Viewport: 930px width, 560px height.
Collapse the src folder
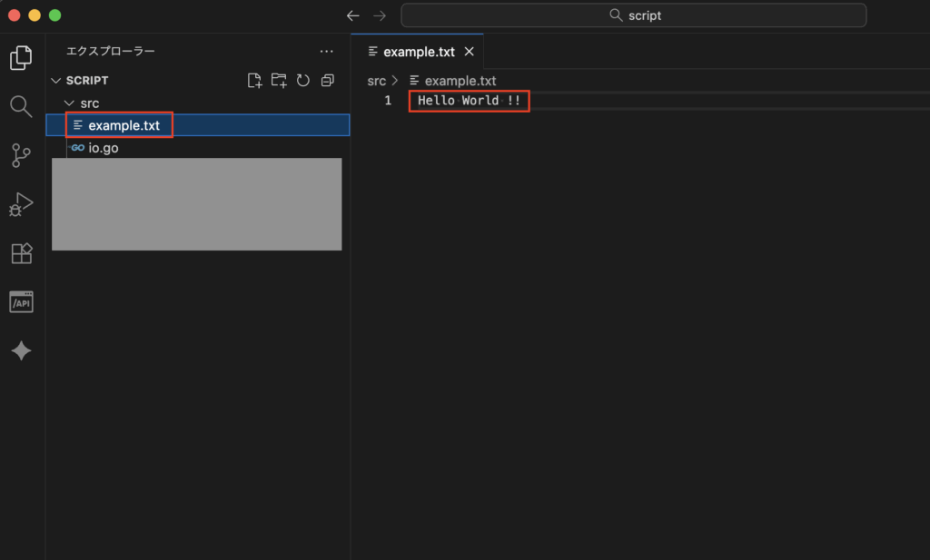pyautogui.click(x=69, y=103)
